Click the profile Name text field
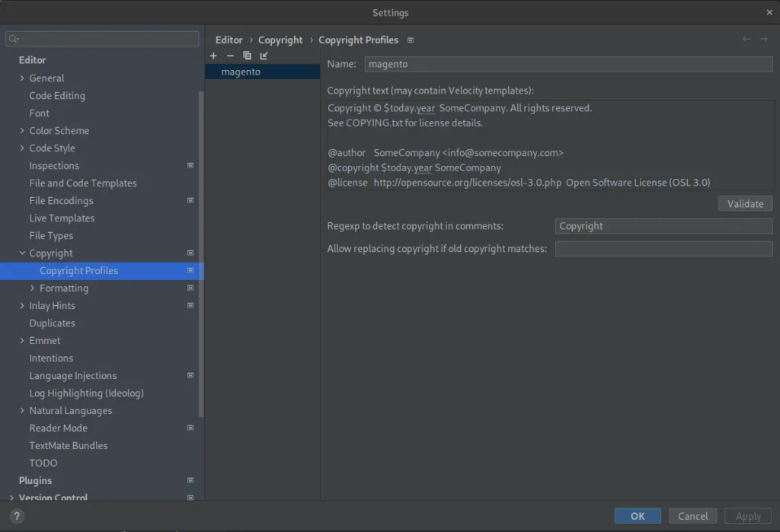 [568, 65]
